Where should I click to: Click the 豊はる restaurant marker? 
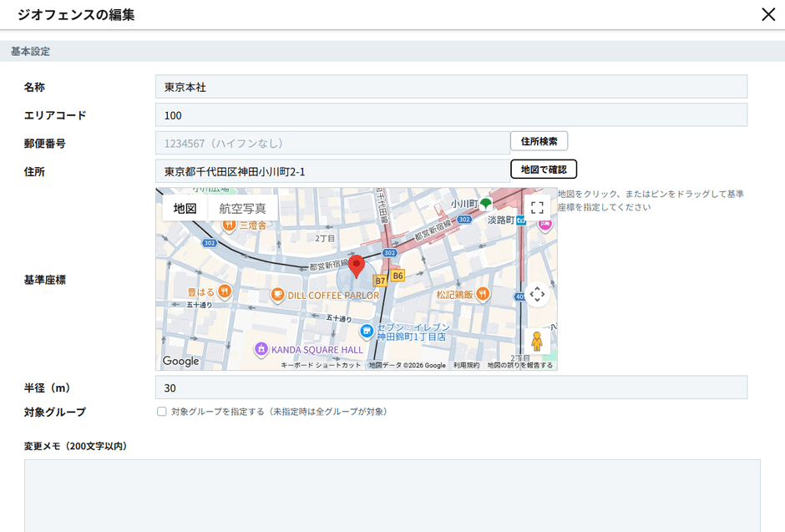tap(225, 291)
